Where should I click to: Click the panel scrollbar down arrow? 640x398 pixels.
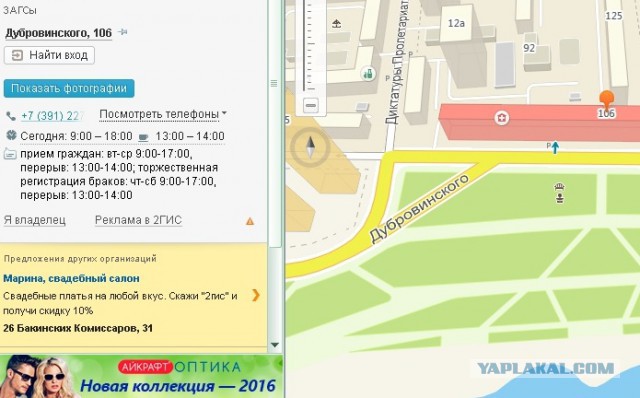pyautogui.click(x=275, y=345)
